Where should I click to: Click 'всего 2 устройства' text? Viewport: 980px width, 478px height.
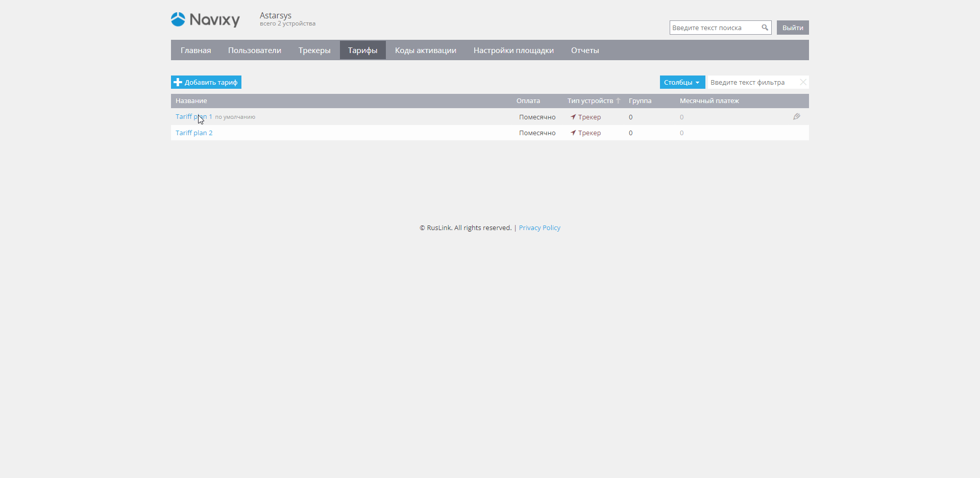(x=287, y=23)
